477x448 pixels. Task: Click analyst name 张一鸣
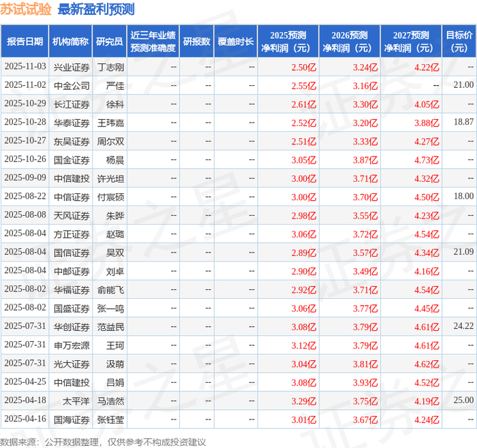pos(110,308)
